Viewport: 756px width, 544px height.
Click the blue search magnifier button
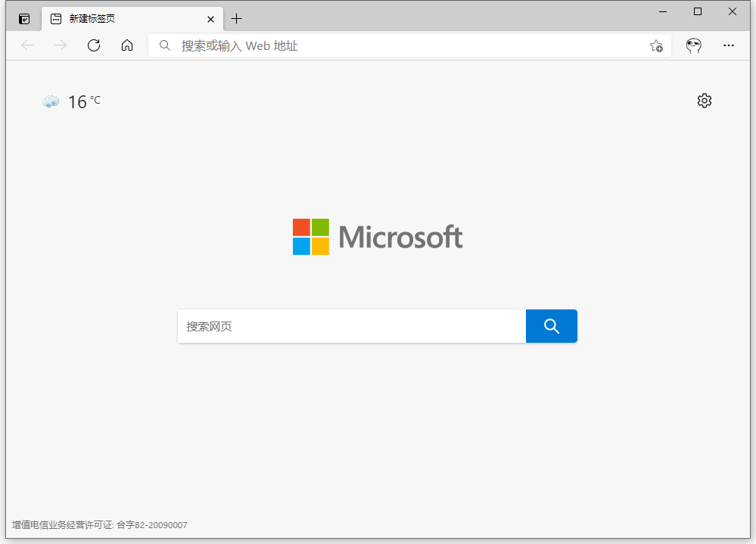point(551,326)
